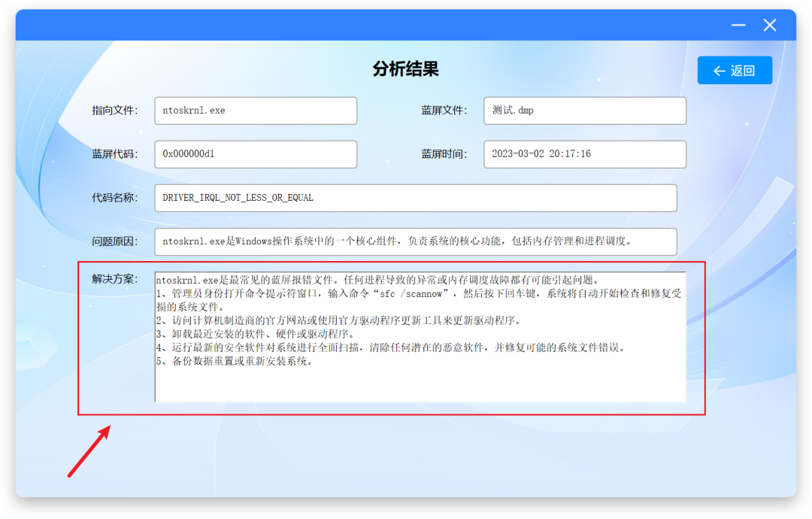Click the 蓝屏时间 field 2023-03-02 20:17:16

(585, 154)
